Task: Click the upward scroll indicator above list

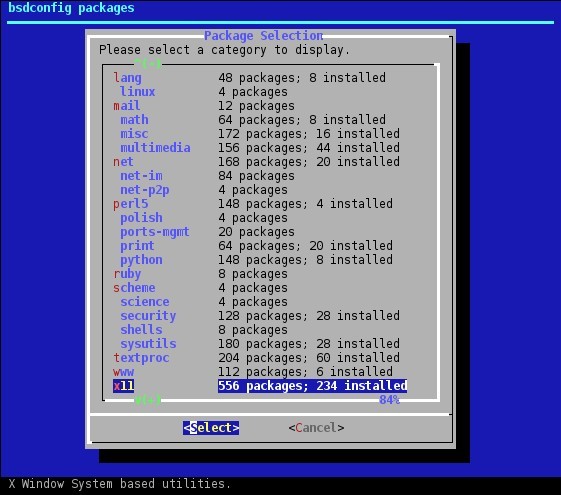Action: (x=148, y=64)
